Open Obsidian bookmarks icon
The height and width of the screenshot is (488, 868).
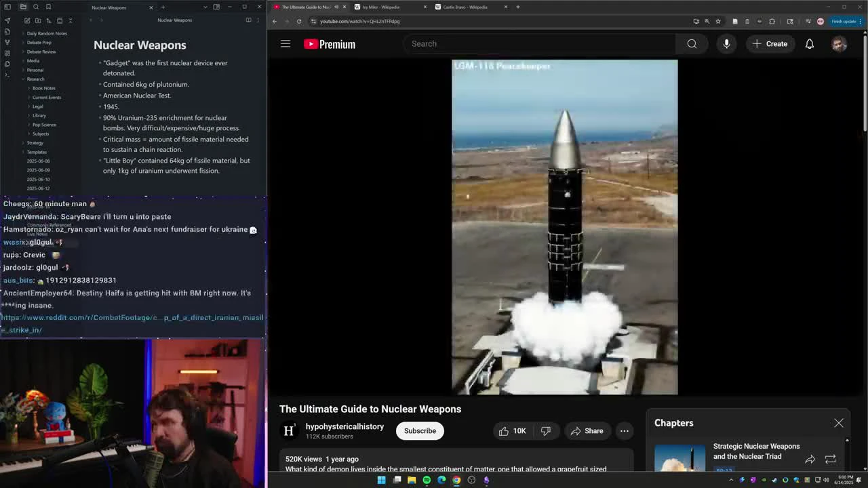tap(48, 7)
